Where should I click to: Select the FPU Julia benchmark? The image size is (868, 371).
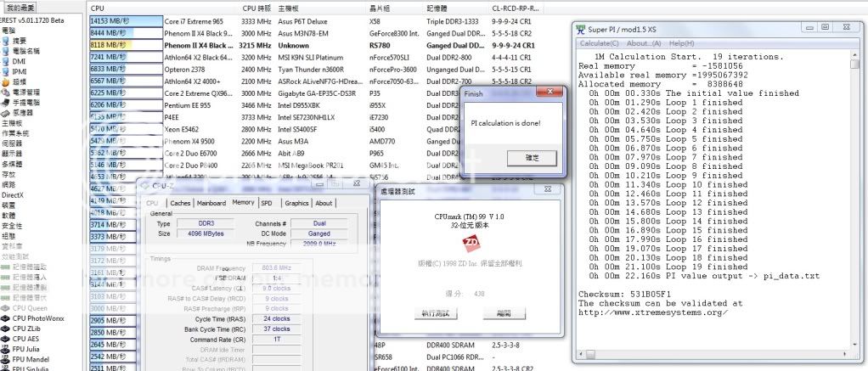28,347
